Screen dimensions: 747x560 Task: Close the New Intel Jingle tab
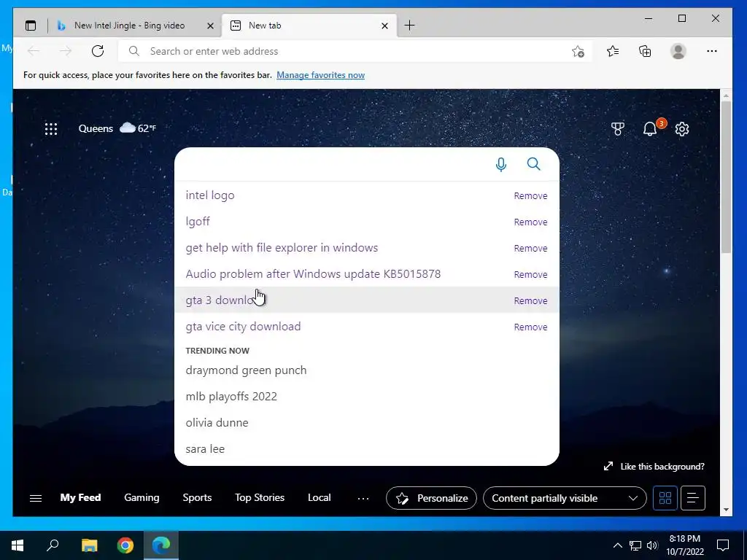(x=210, y=26)
